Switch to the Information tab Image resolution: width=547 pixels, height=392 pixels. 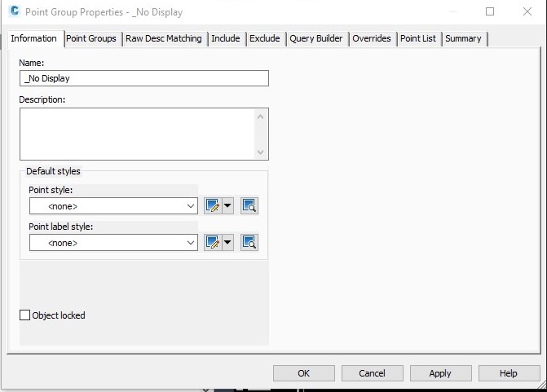(34, 38)
